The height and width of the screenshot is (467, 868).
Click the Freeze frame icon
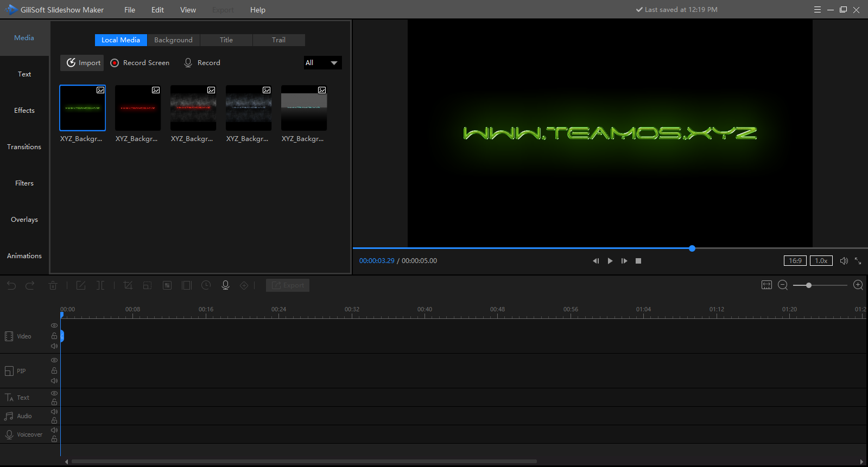(x=187, y=285)
